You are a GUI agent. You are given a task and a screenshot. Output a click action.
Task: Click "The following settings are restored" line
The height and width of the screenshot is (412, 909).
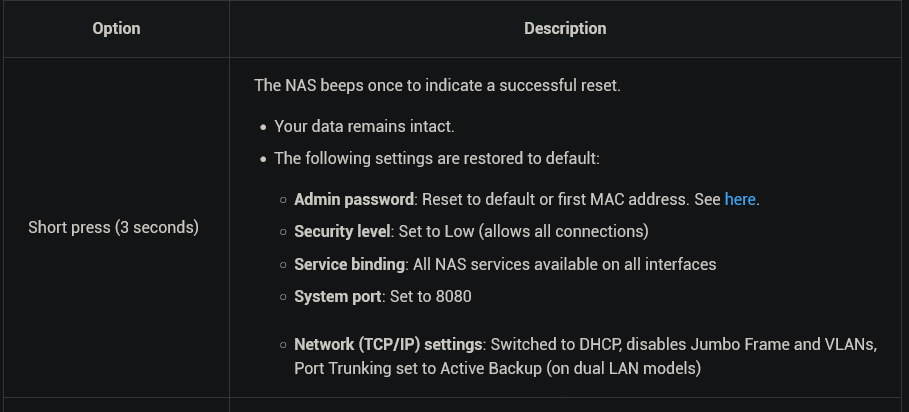[437, 158]
